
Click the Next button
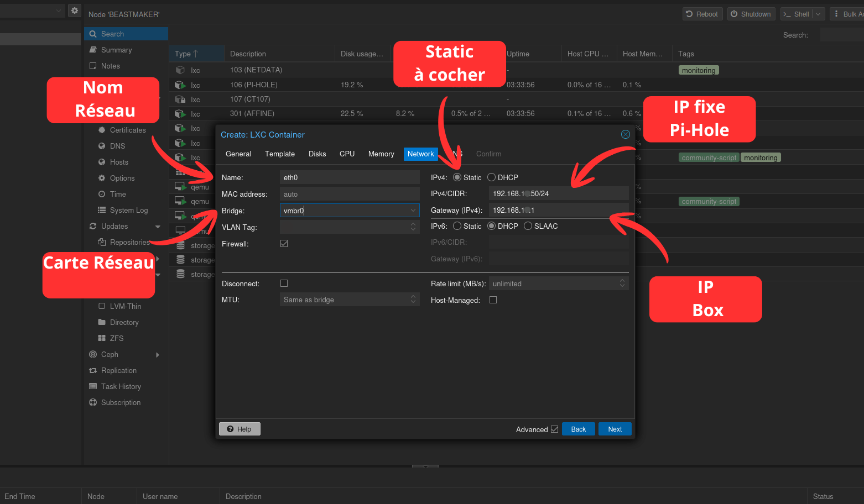tap(615, 429)
